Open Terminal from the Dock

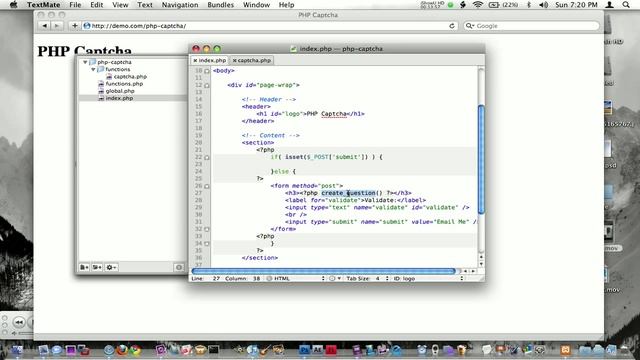pos(213,350)
